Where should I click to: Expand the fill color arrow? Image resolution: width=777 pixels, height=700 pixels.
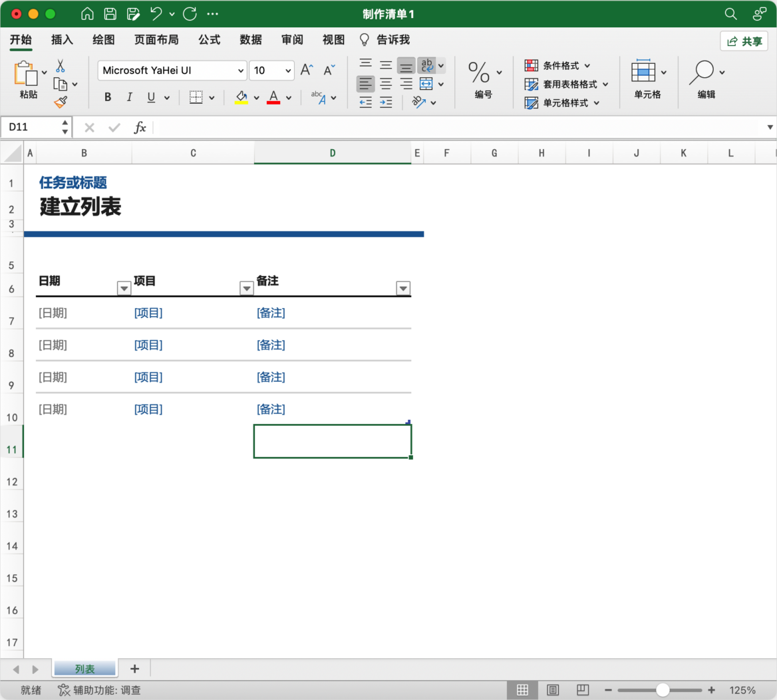point(256,98)
